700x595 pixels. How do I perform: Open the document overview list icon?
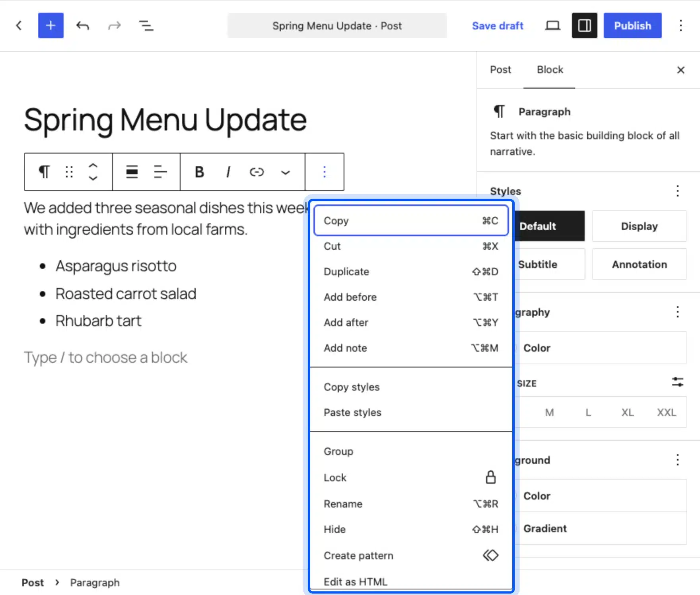[x=146, y=26]
